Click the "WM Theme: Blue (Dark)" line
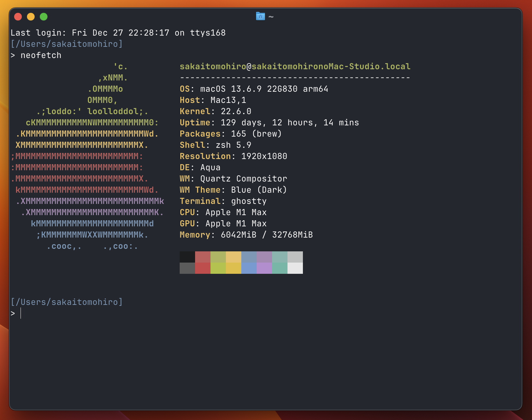The image size is (532, 420). pyautogui.click(x=233, y=190)
